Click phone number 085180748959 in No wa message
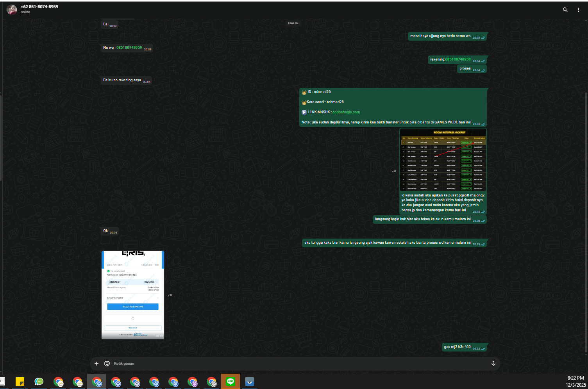This screenshot has height=389, width=588. tap(129, 48)
